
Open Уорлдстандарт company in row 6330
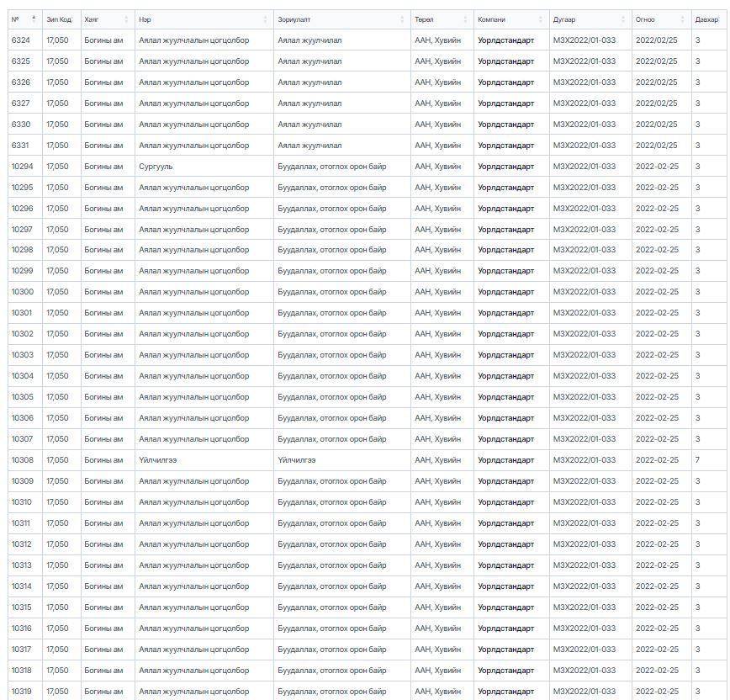[505, 125]
